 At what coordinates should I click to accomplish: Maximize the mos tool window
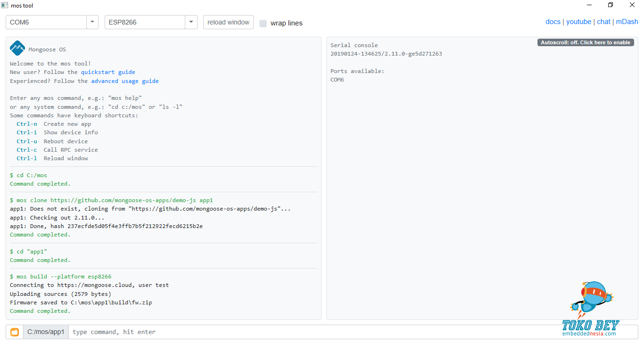611,5
